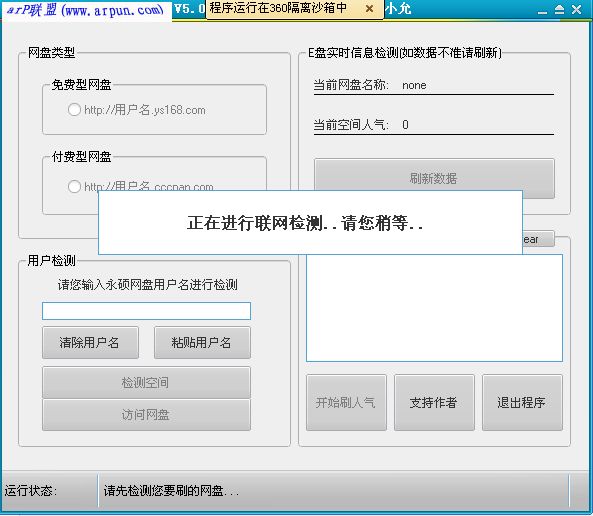Viewport: 593px width, 516px height.
Task: Click inside the white log text area
Action: click(434, 308)
